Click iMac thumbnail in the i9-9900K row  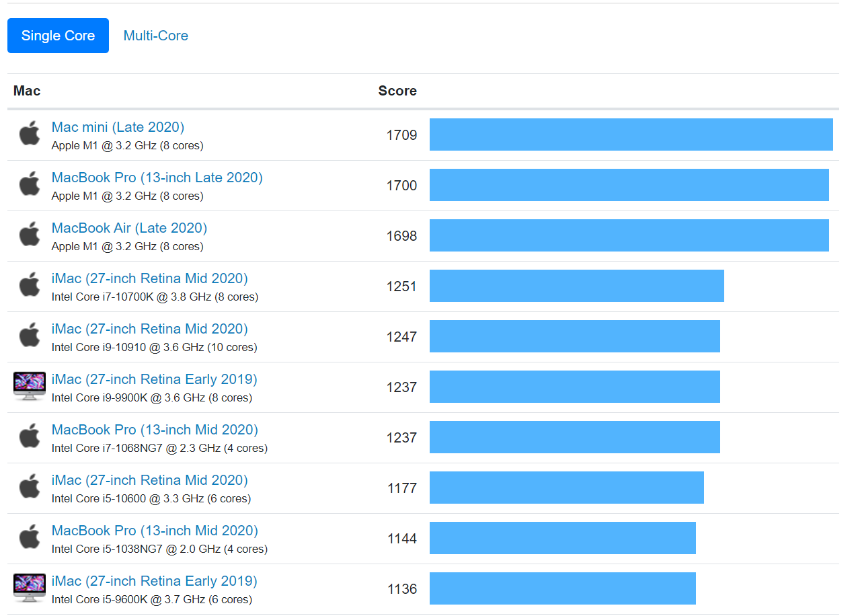[x=30, y=387]
